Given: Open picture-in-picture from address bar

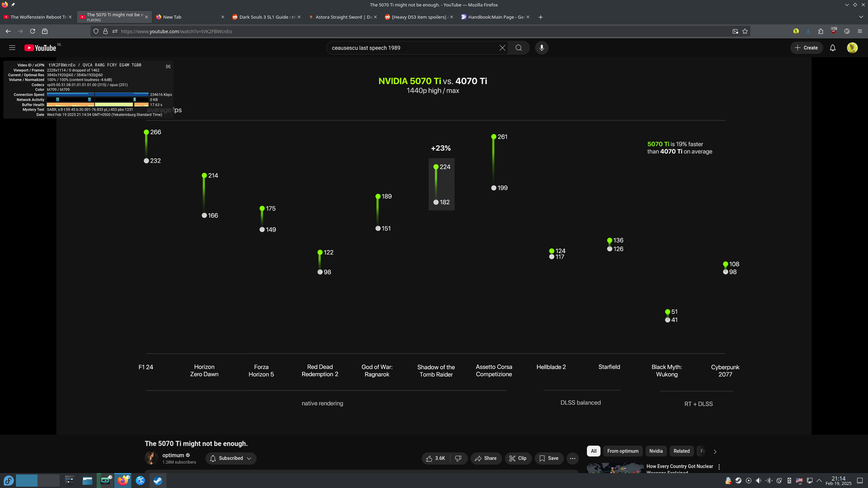Looking at the screenshot, I should coord(735,31).
